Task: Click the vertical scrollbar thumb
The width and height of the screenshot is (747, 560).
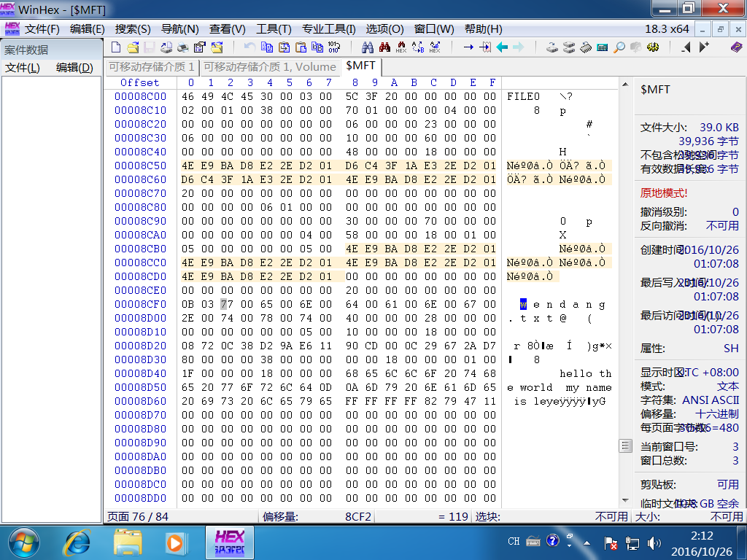Action: pos(625,446)
